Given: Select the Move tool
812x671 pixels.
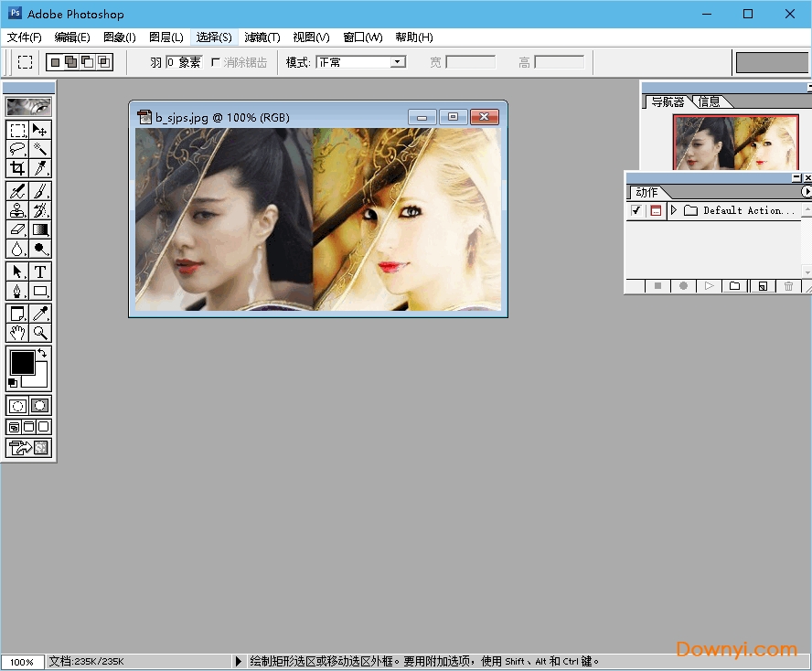Looking at the screenshot, I should 40,130.
